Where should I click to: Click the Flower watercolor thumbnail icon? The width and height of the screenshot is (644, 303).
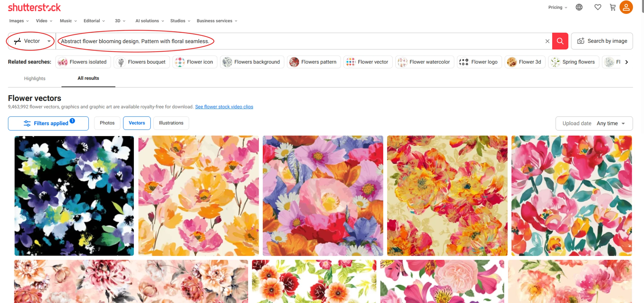coord(402,62)
